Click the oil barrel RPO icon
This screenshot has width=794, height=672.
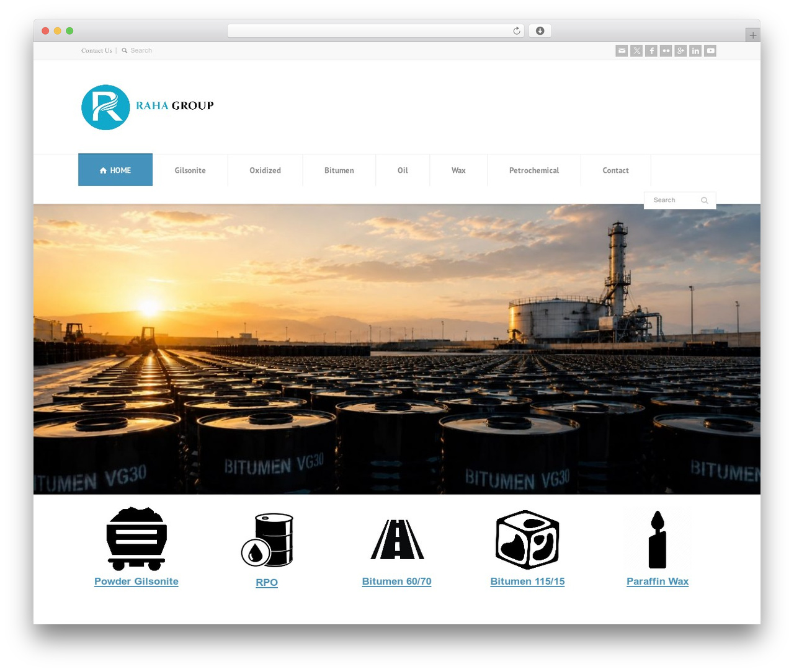[267, 540]
